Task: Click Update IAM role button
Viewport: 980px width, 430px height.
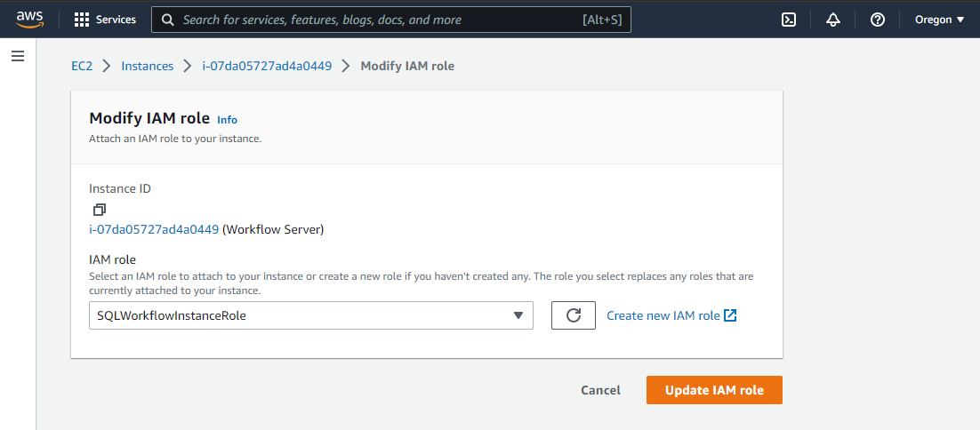Action: point(714,390)
